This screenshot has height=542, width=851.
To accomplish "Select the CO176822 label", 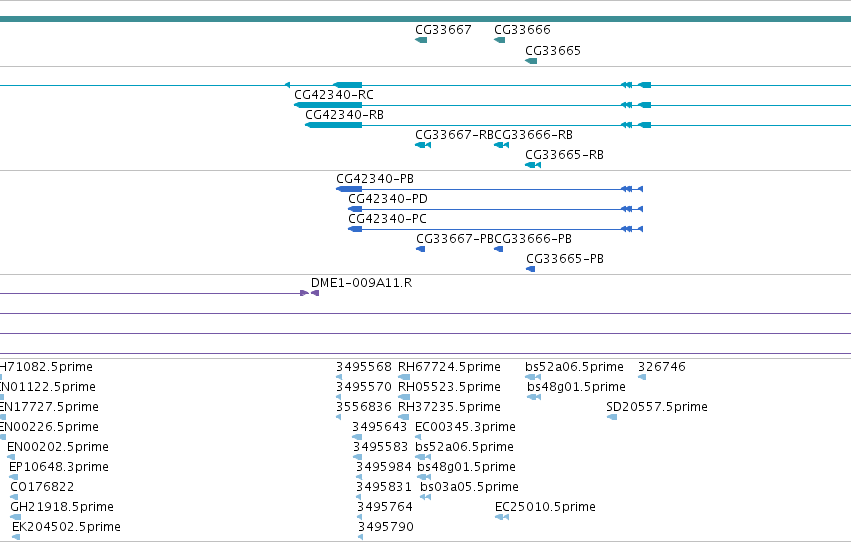I will point(42,487).
